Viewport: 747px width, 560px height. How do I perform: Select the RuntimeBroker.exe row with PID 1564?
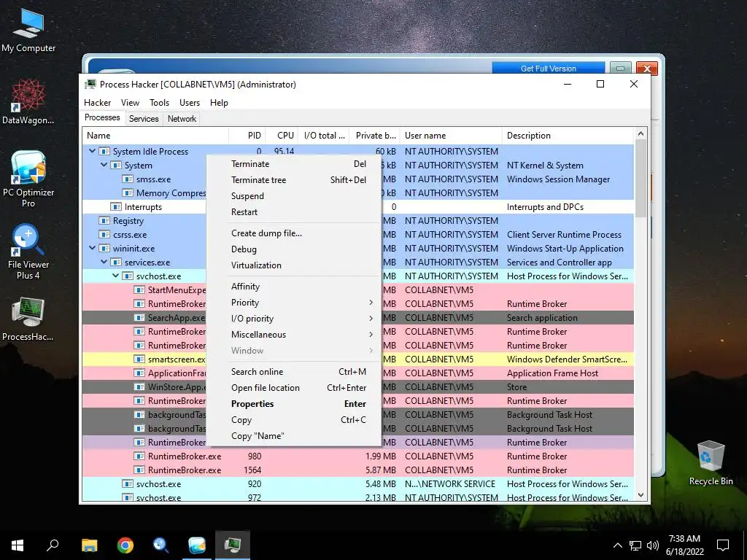coord(358,470)
